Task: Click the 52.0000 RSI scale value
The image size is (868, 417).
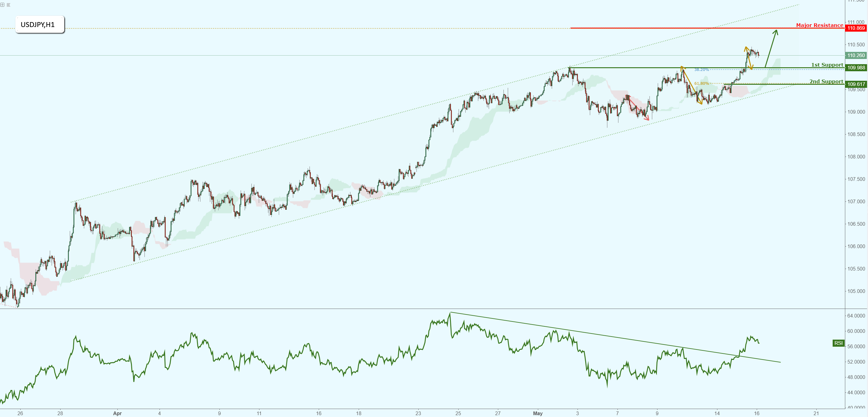Action: tap(856, 362)
